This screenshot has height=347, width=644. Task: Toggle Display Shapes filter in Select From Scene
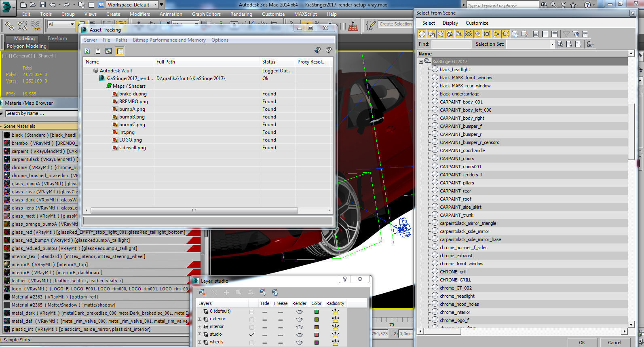click(431, 34)
